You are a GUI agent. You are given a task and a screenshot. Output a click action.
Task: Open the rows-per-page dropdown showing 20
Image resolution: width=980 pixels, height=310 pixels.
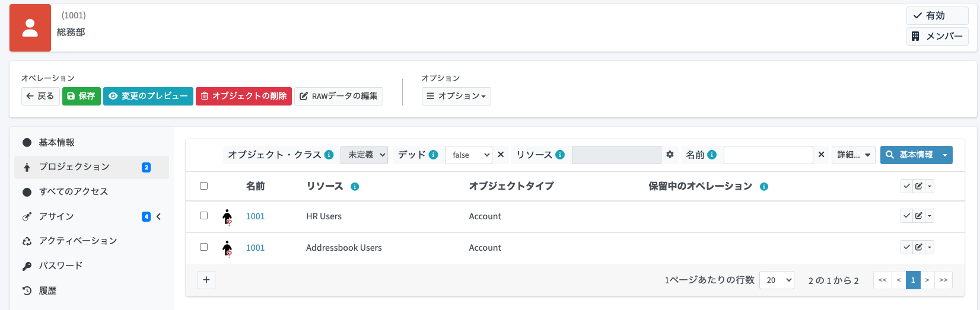777,280
